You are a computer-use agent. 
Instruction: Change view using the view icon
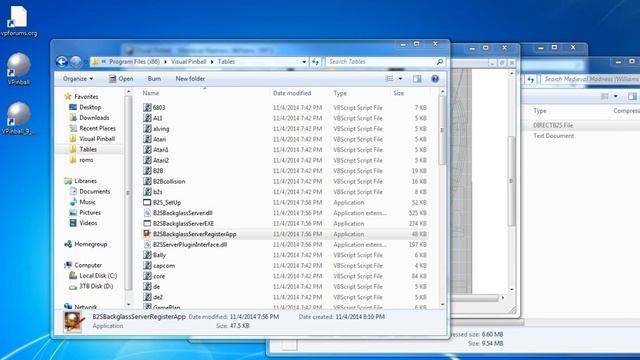(389, 79)
